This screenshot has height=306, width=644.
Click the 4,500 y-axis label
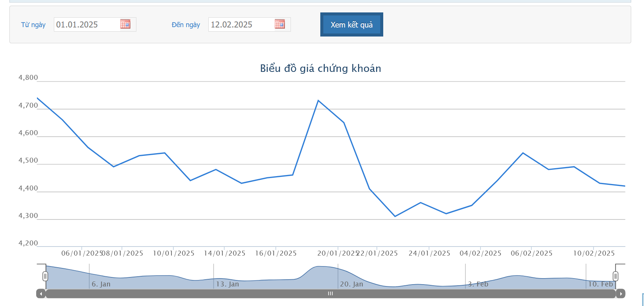tap(28, 160)
